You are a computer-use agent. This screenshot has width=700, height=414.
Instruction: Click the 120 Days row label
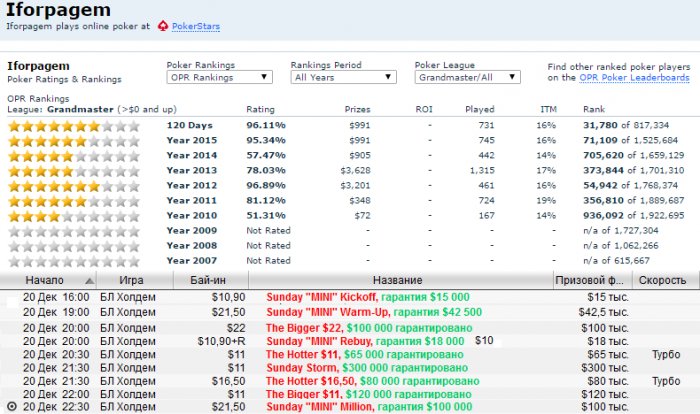pyautogui.click(x=190, y=125)
